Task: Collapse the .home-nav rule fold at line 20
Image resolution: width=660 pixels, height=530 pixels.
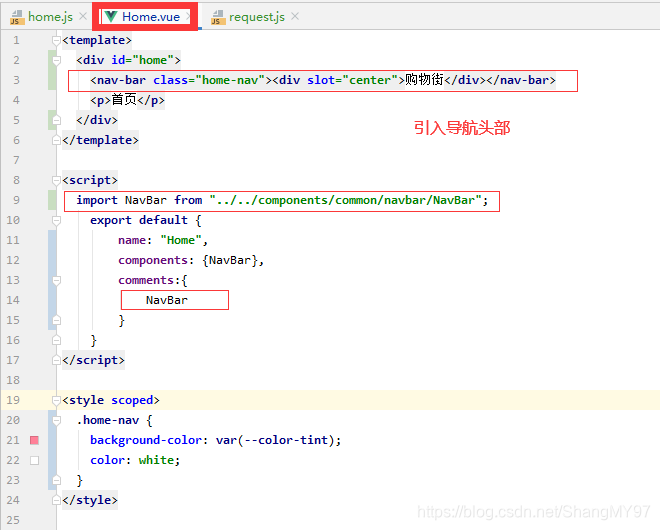Action: [x=56, y=420]
